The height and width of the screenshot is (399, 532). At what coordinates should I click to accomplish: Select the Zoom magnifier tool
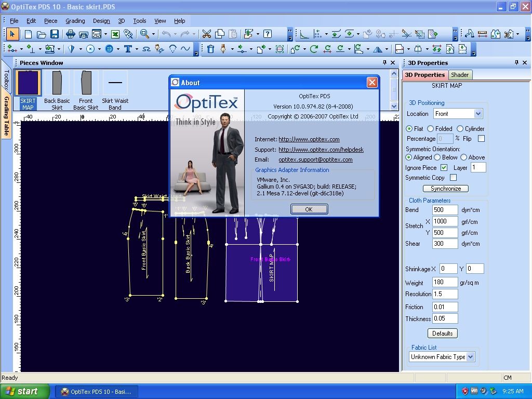click(x=144, y=34)
